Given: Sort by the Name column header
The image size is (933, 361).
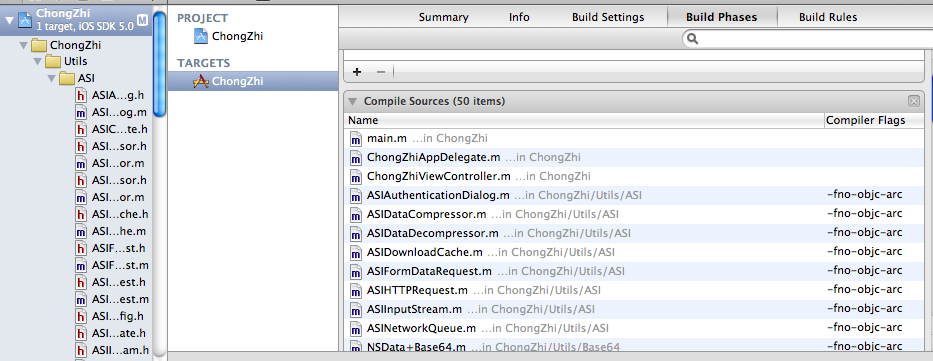Looking at the screenshot, I should coord(584,120).
